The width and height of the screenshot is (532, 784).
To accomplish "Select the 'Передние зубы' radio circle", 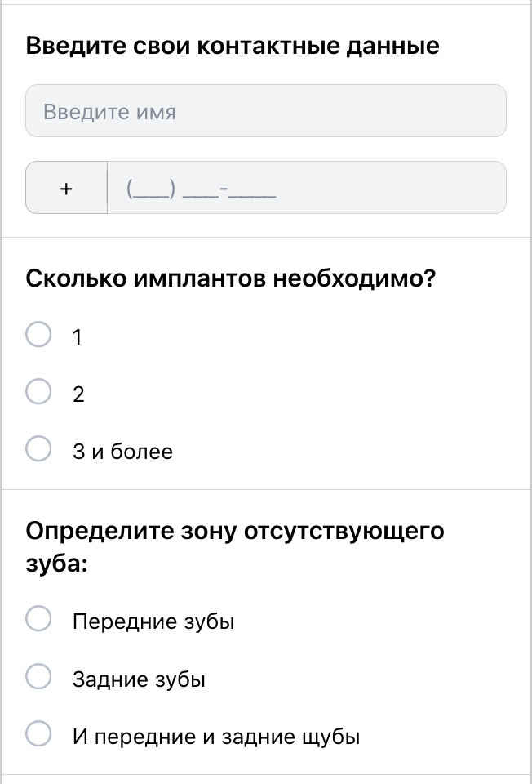I will click(39, 619).
